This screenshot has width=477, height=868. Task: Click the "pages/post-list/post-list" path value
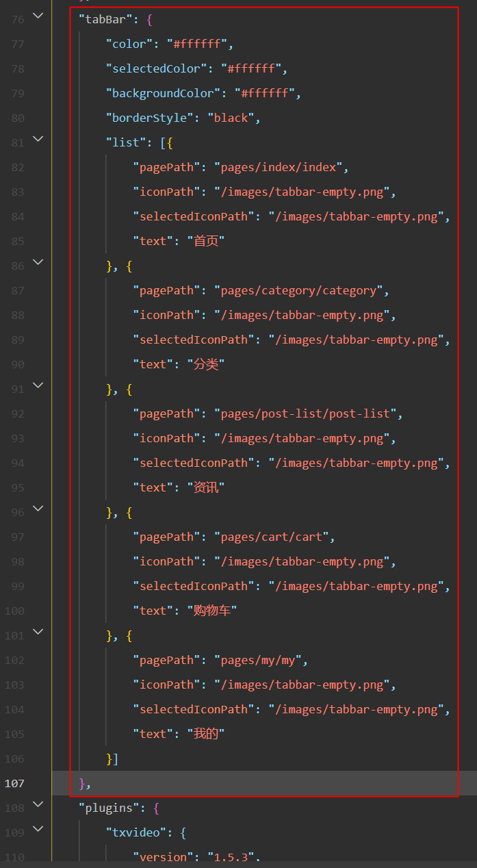click(x=305, y=413)
